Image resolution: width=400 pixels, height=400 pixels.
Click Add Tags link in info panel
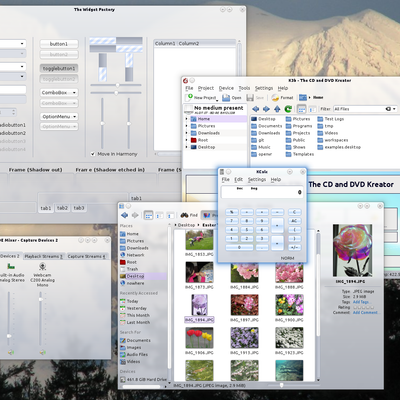tap(361, 302)
